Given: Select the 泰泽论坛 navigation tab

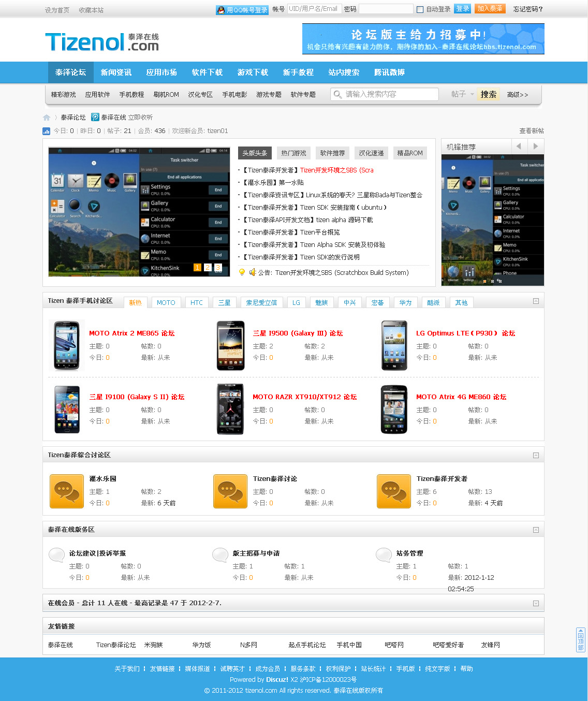Looking at the screenshot, I should click(x=71, y=72).
